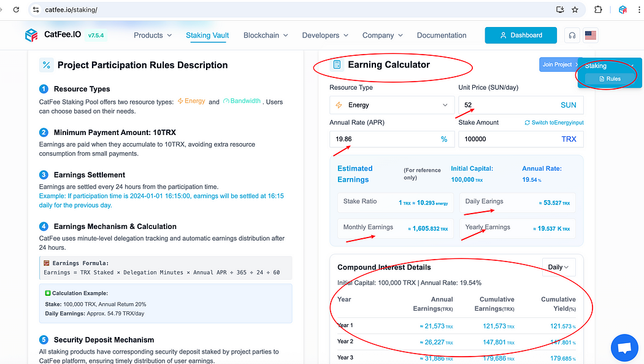Click the CatFee.IO cube logo

[x=31, y=36]
